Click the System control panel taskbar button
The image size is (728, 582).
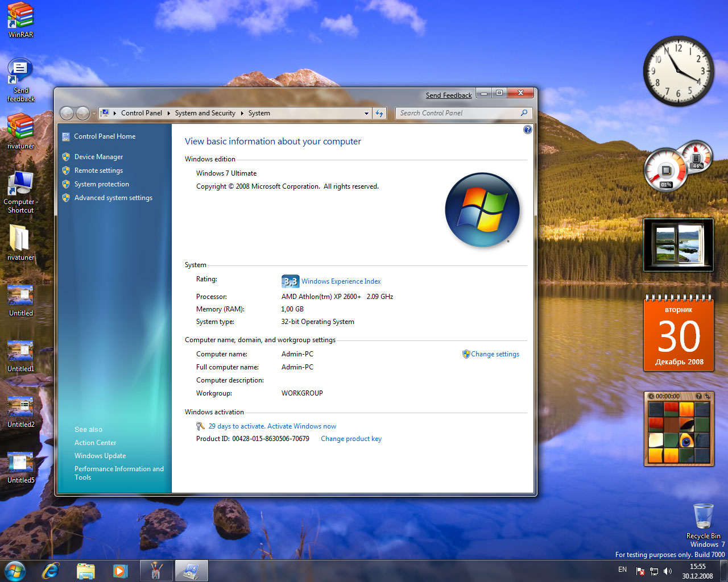coord(191,571)
